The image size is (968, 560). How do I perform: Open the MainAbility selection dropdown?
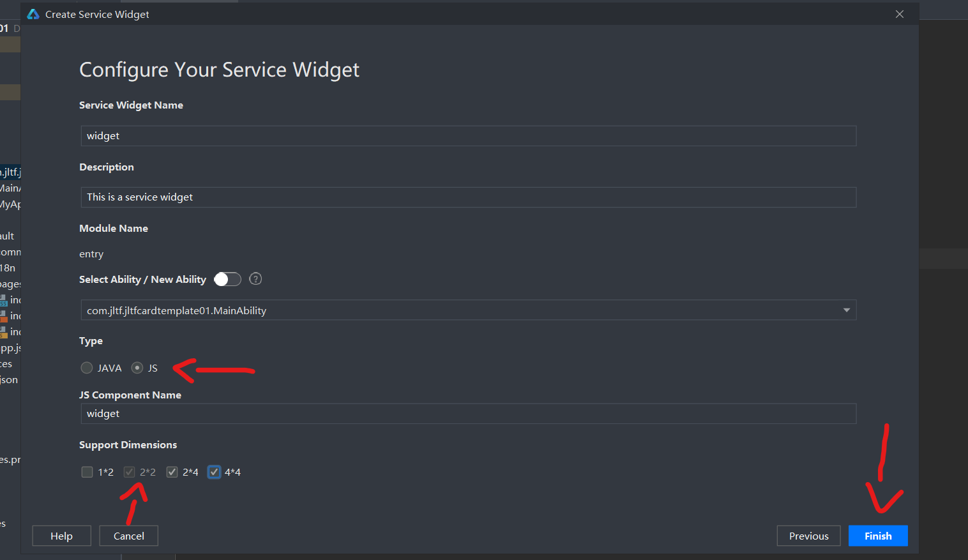(846, 310)
